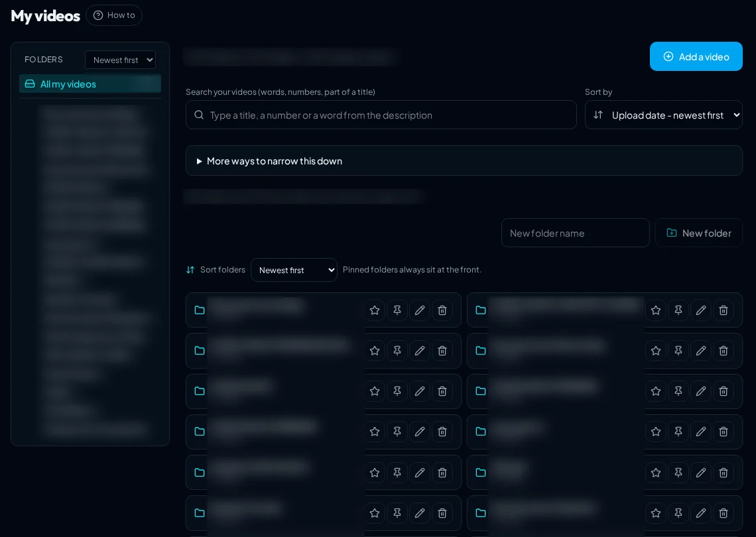This screenshot has width=756, height=537.
Task: Delete the fourth folder in left column
Action: tap(442, 432)
